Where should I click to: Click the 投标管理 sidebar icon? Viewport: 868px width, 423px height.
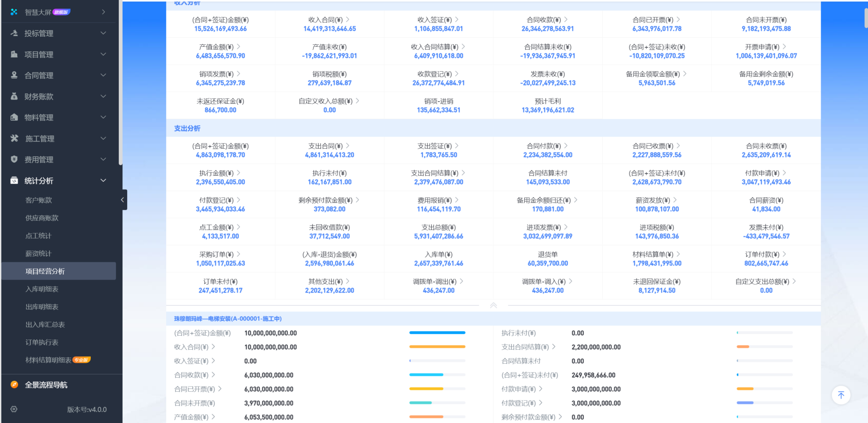click(14, 33)
